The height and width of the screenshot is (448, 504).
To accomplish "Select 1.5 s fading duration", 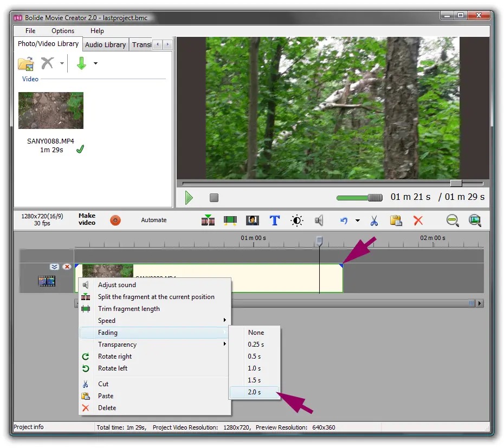I will point(255,380).
